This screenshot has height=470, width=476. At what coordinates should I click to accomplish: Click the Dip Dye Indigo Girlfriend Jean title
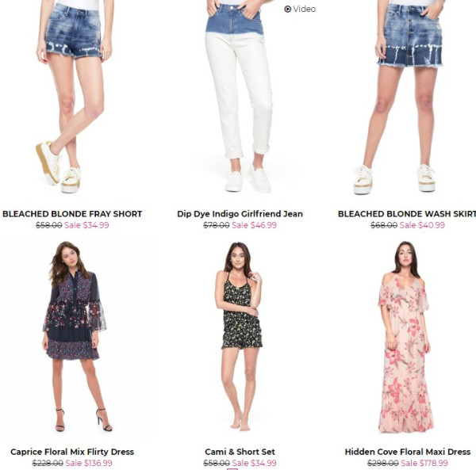[240, 214]
